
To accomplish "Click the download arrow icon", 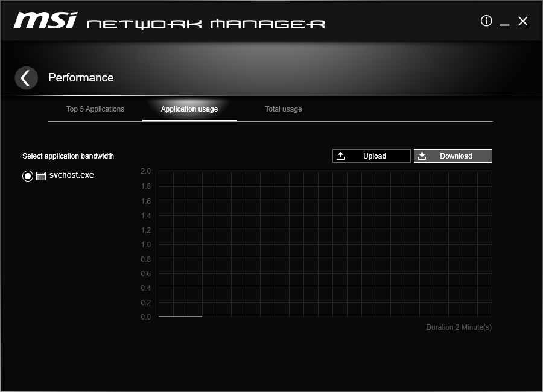I will 422,156.
